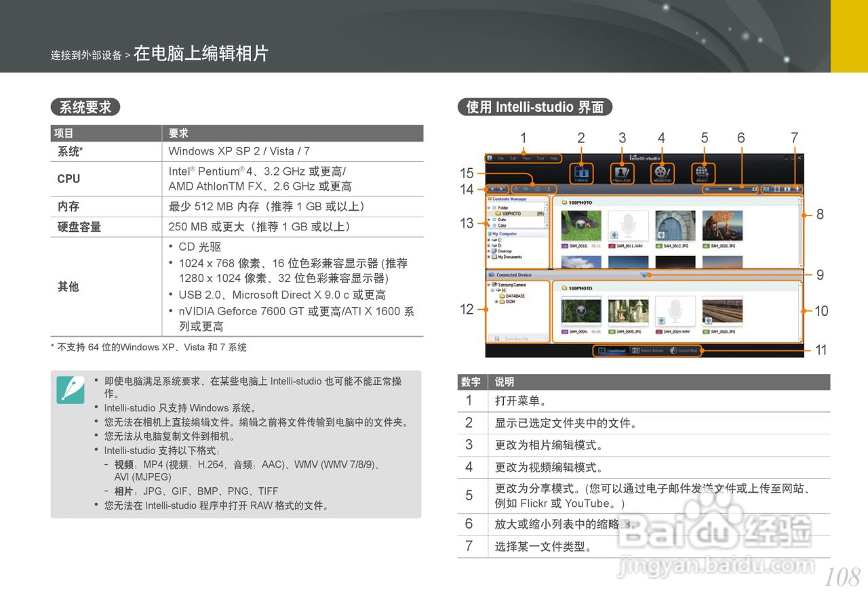The width and height of the screenshot is (868, 614).
Task: Click the upper thumbnail pane scrollbar
Action: pyautogui.click(x=801, y=232)
